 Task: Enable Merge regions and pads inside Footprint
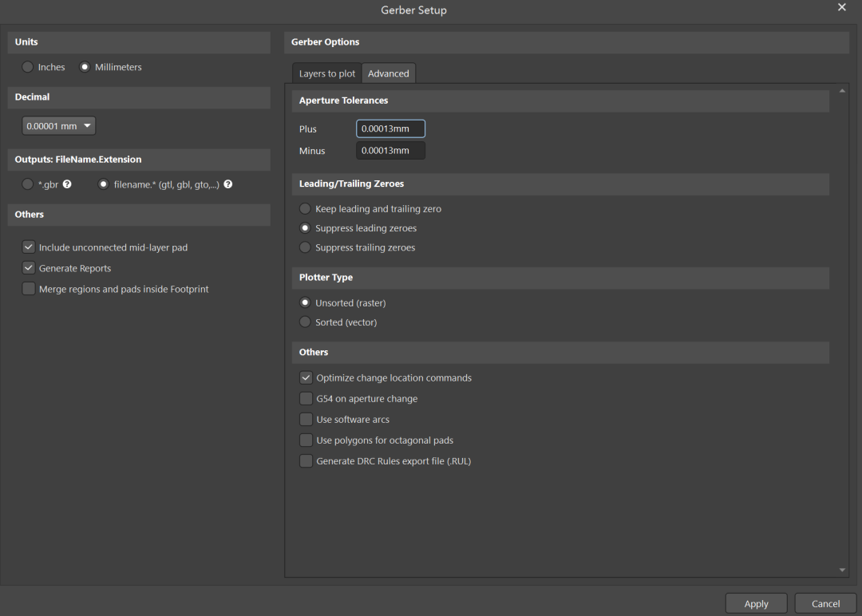click(x=29, y=289)
